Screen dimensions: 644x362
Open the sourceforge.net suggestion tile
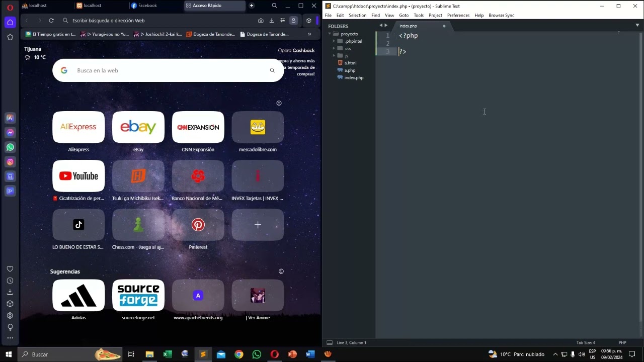138,295
